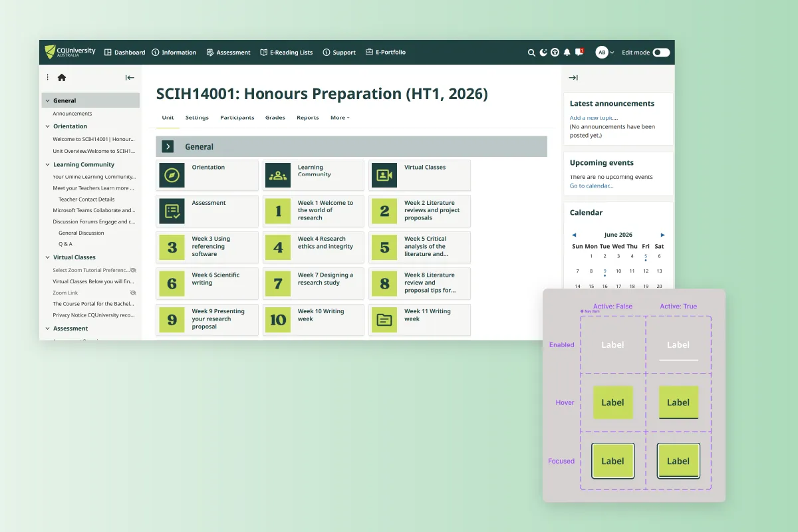This screenshot has height=532, width=798.
Task: Select June 9 in the calendar
Action: tap(604, 271)
